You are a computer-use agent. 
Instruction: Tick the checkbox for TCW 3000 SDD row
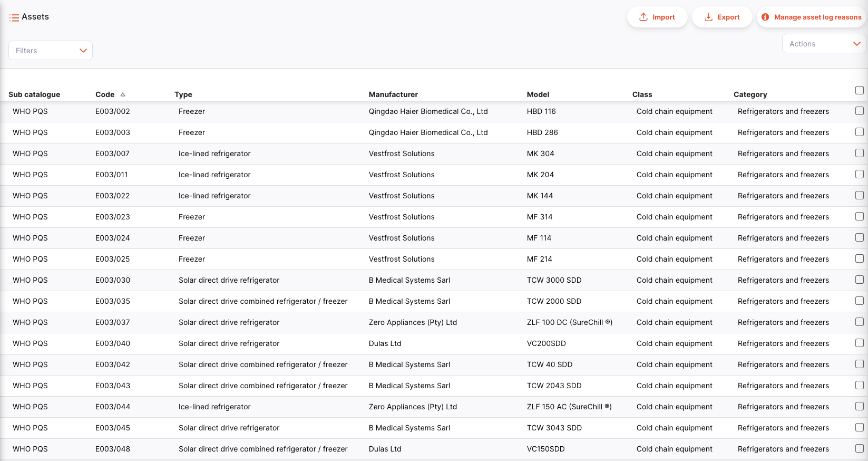point(859,280)
